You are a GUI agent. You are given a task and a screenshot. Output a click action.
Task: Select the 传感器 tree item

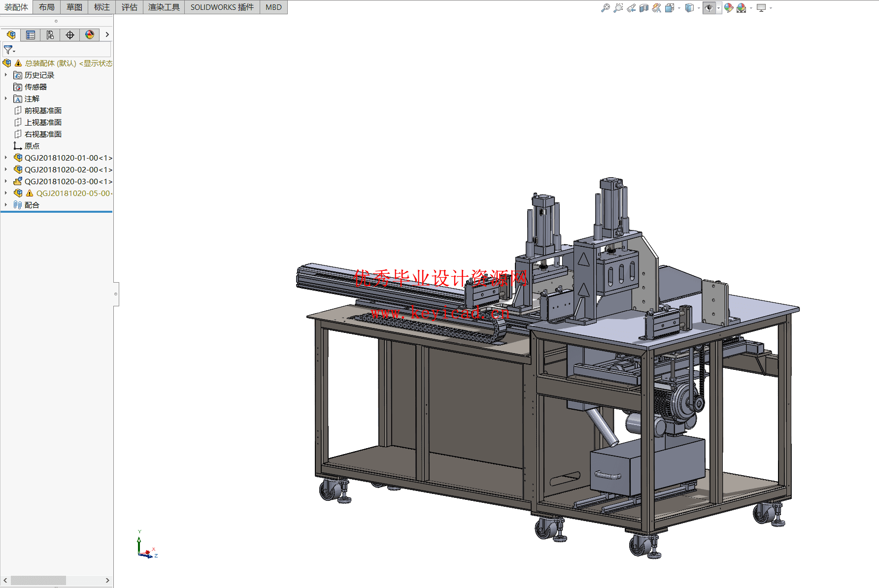point(35,87)
